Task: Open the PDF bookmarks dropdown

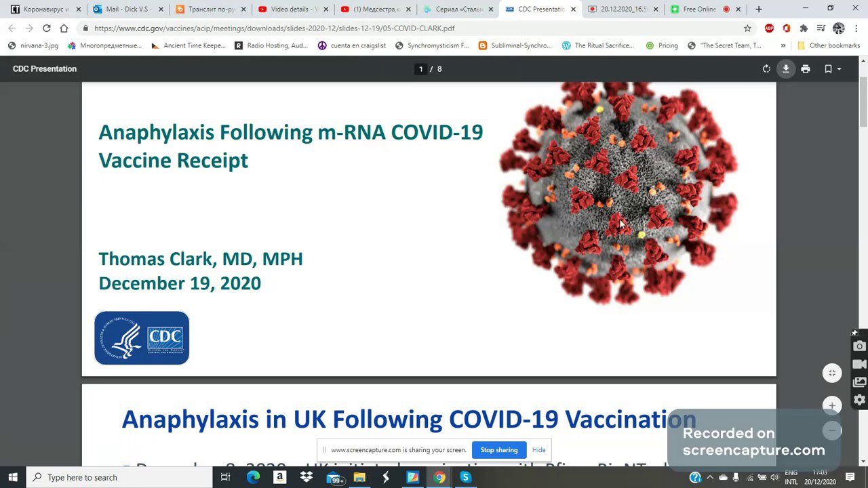Action: [x=832, y=69]
